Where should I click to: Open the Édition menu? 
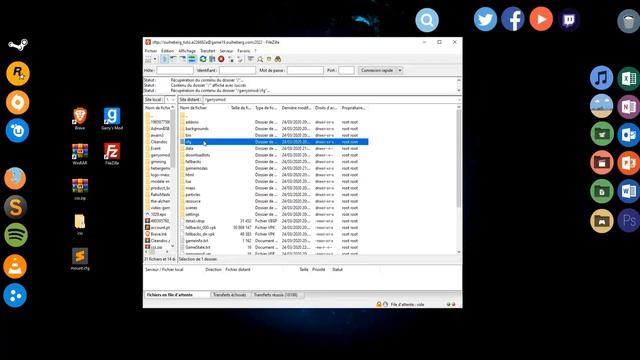(x=167, y=51)
